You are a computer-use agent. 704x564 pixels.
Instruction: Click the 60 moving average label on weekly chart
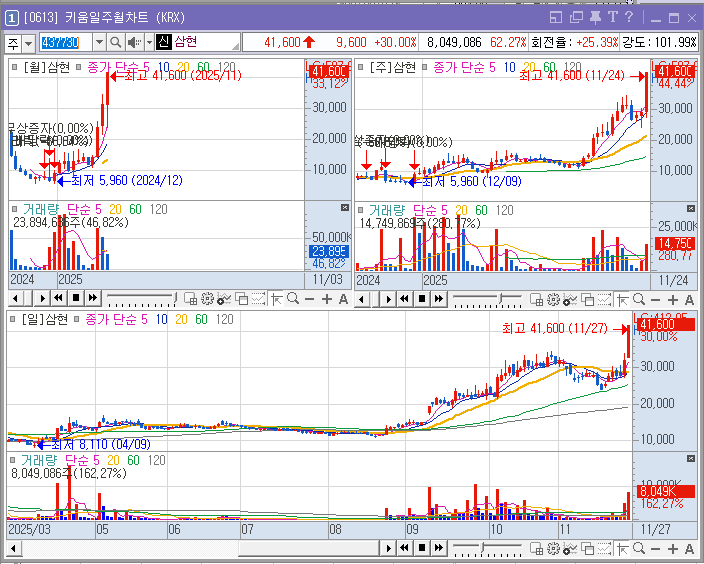click(549, 67)
